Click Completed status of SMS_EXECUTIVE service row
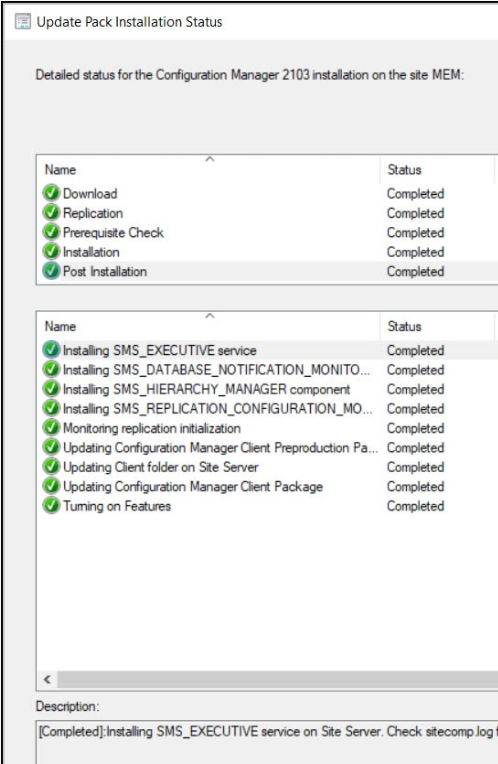The width and height of the screenshot is (498, 764). click(415, 350)
